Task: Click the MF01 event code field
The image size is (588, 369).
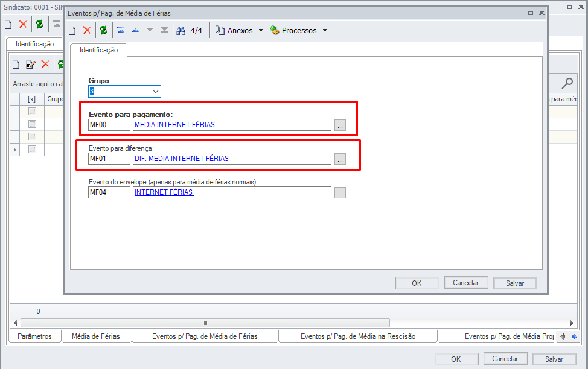Action: coord(109,159)
